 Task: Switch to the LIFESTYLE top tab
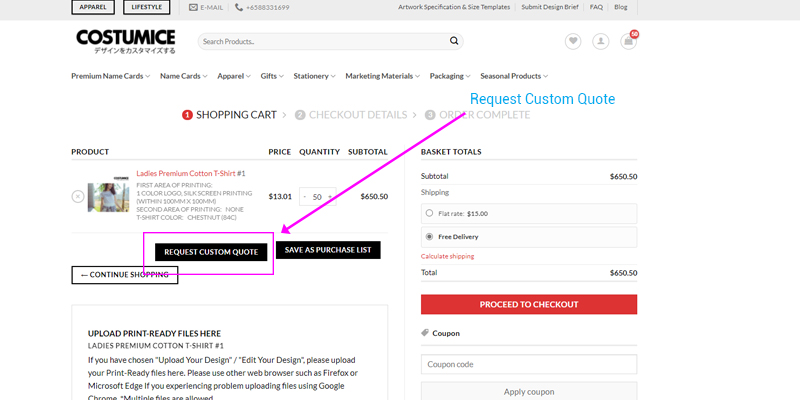tap(146, 7)
